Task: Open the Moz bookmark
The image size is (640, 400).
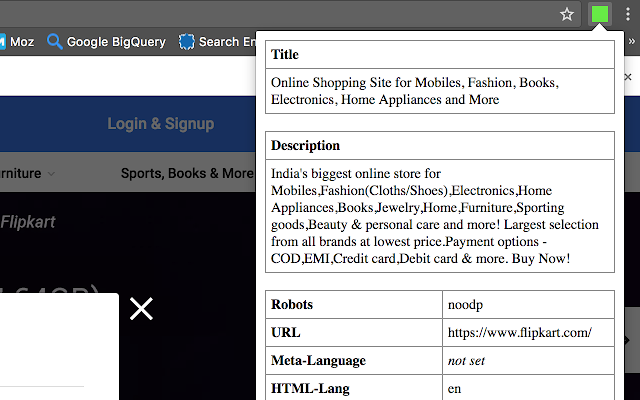Action: click(17, 42)
